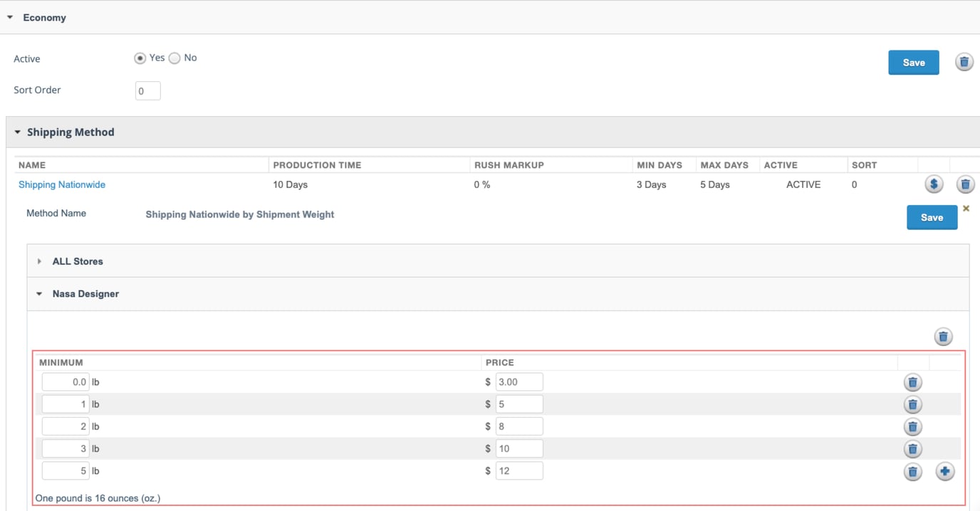Remove the 1 lb price tier
Viewport: 980px width, 511px height.
[912, 404]
